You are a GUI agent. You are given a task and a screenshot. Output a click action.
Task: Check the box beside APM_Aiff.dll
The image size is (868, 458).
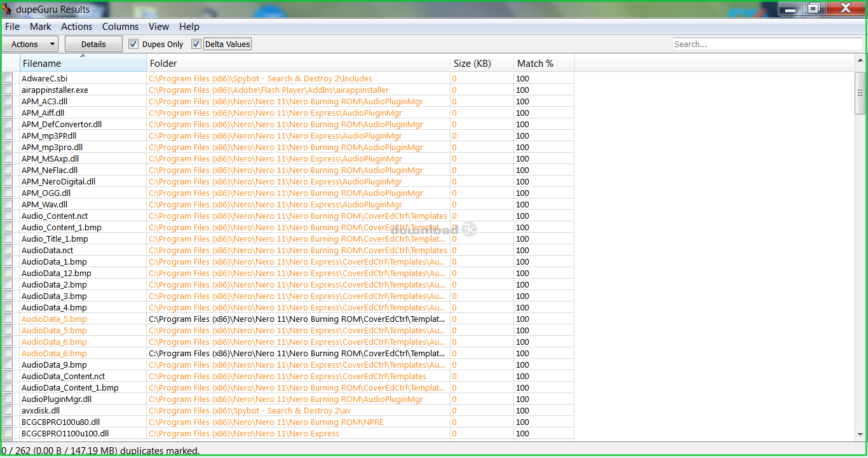(x=8, y=113)
